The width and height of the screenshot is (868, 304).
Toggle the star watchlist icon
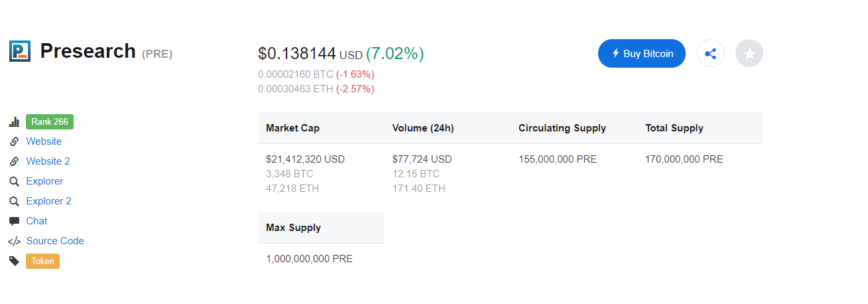[749, 54]
